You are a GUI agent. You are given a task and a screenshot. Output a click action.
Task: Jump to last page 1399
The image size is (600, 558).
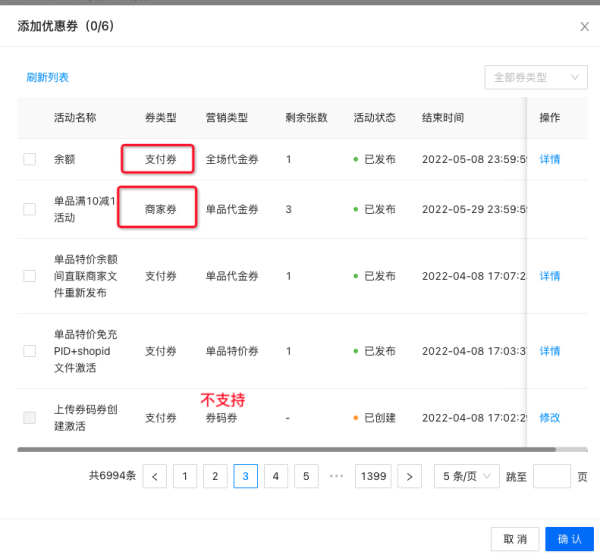[x=373, y=476]
